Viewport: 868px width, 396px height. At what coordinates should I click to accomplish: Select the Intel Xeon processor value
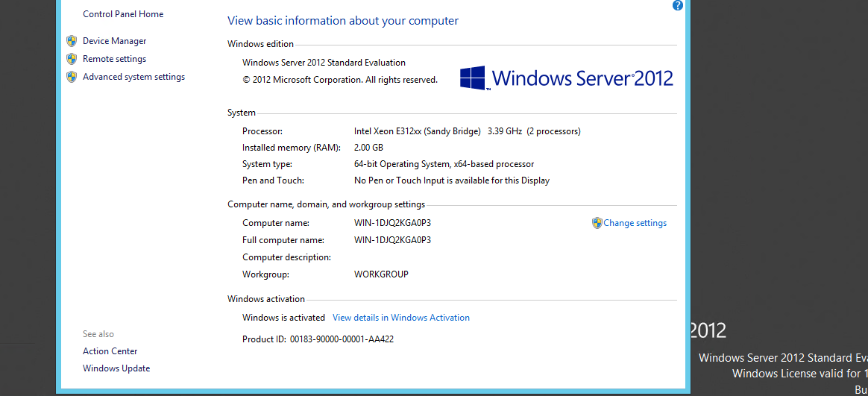pyautogui.click(x=468, y=131)
